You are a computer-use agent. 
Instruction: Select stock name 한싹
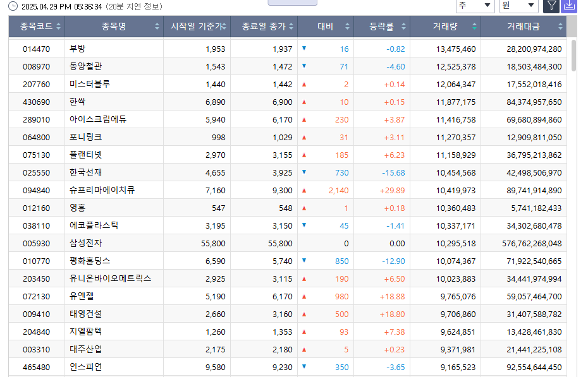[78, 102]
